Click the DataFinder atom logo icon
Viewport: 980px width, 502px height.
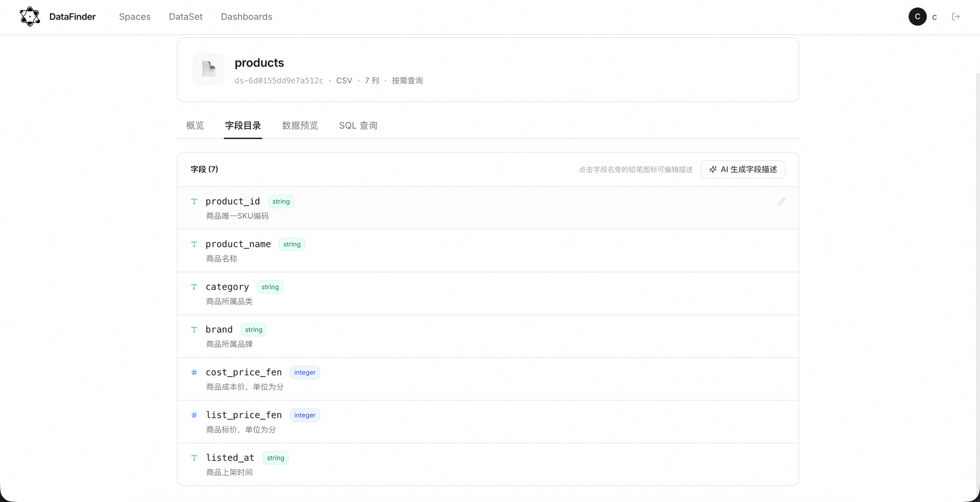pos(30,17)
